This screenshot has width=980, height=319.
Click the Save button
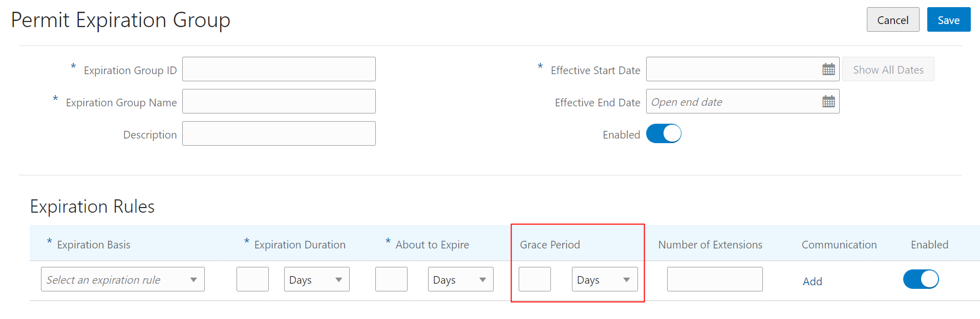(948, 20)
